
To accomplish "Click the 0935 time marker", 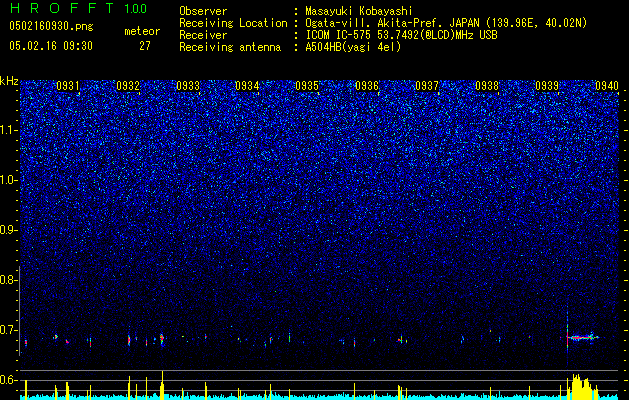I will click(x=307, y=86).
